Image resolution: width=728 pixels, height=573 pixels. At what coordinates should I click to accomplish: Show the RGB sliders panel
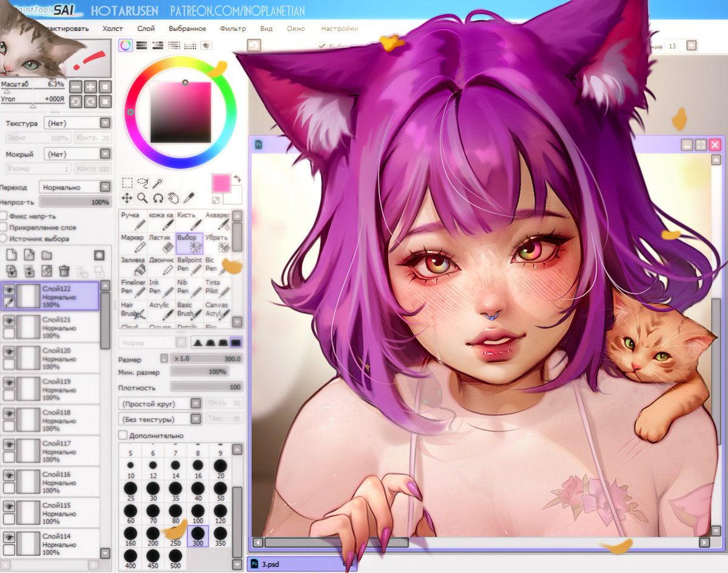click(141, 45)
